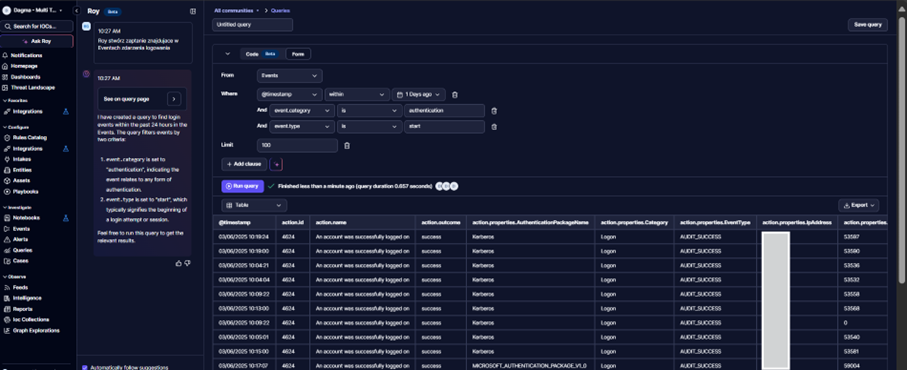Open the 1 Days ago date picker
The width and height of the screenshot is (907, 370).
(419, 94)
